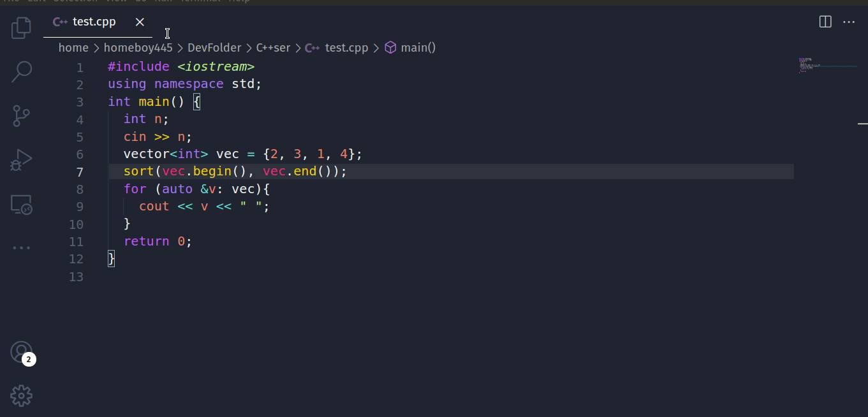Open editor More Actions menu
Image resolution: width=868 pixels, height=417 pixels.
point(849,22)
